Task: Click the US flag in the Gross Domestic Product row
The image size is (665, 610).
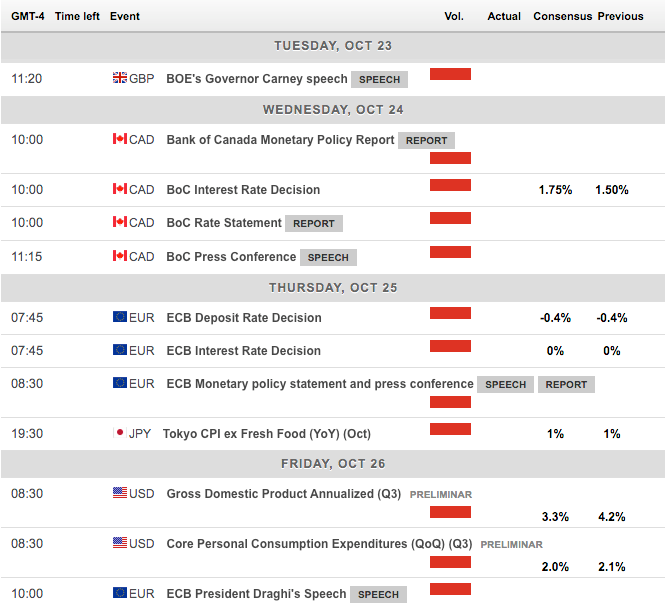Action: tap(119, 494)
